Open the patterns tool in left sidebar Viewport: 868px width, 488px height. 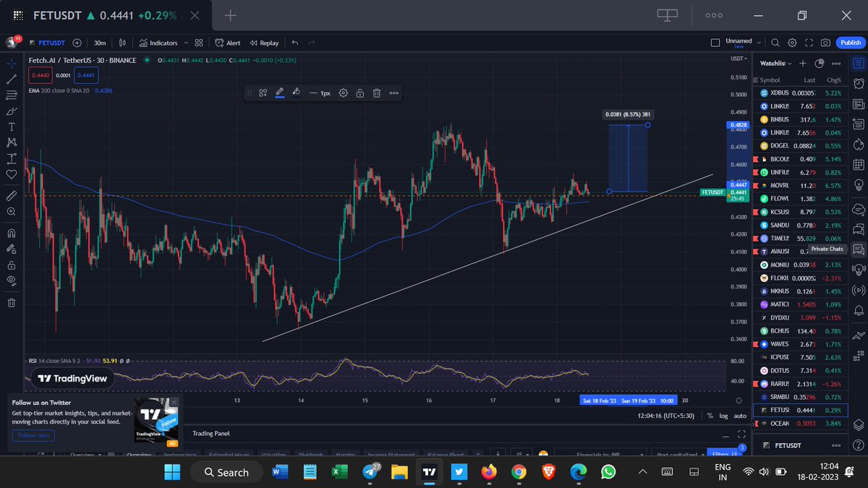[x=12, y=142]
